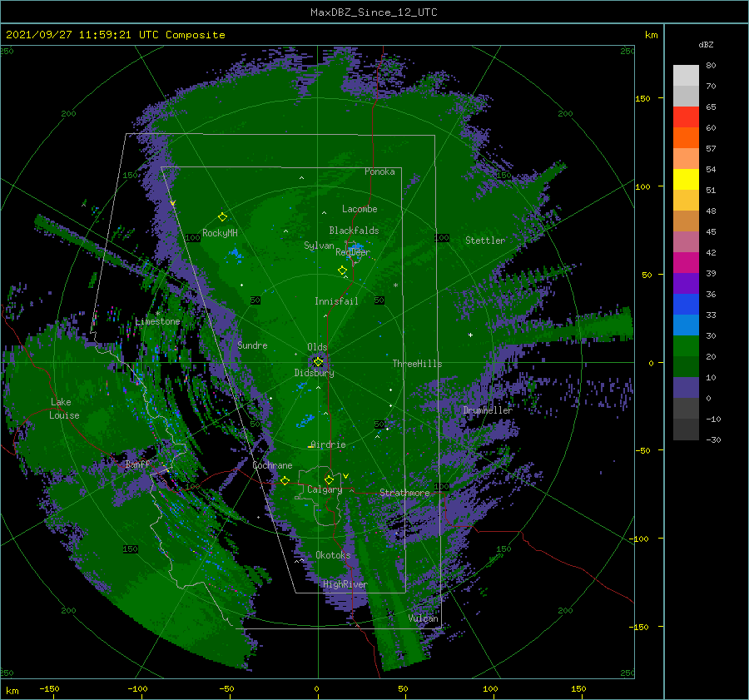Screen dimensions: 749x700
Task: Select the magenta 39-42 dBZ legend swatch
Action: point(686,262)
